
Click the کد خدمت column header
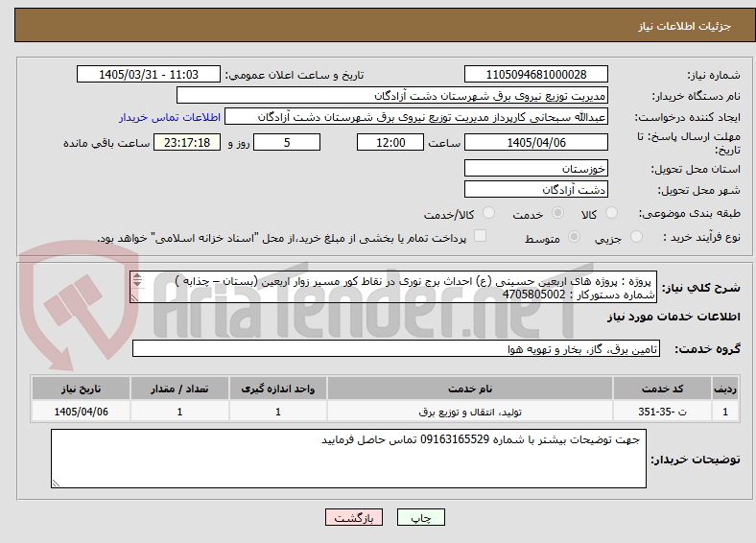coord(663,389)
